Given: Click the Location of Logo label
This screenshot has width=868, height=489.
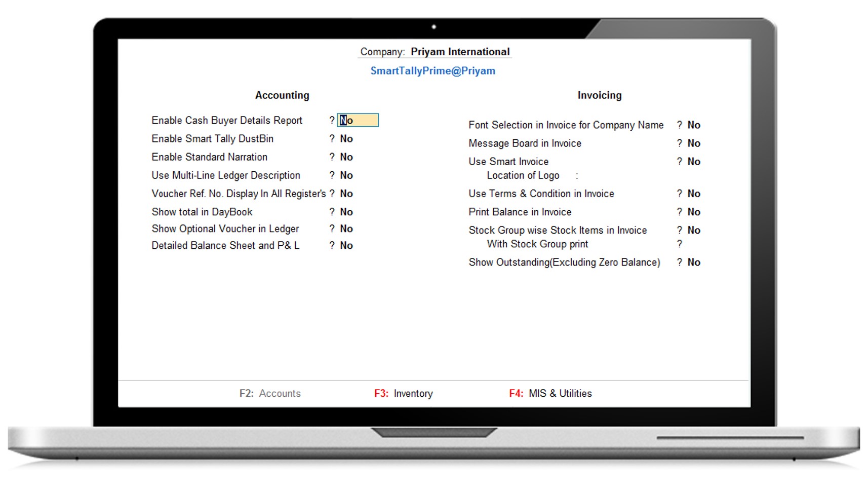Looking at the screenshot, I should click(523, 175).
